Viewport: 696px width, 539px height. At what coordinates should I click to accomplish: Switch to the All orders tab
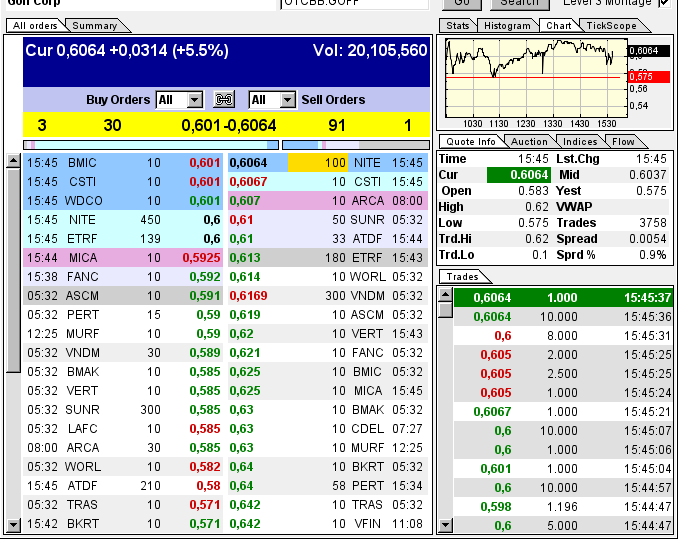click(x=35, y=26)
